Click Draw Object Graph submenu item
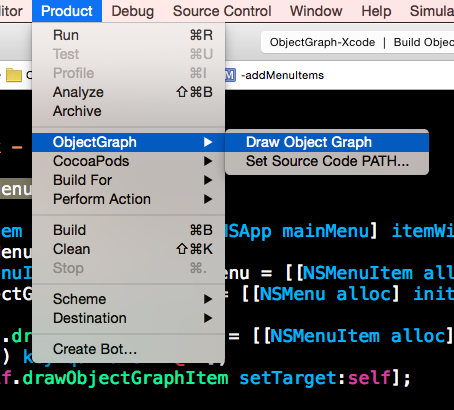The height and width of the screenshot is (410, 454). pos(327,142)
